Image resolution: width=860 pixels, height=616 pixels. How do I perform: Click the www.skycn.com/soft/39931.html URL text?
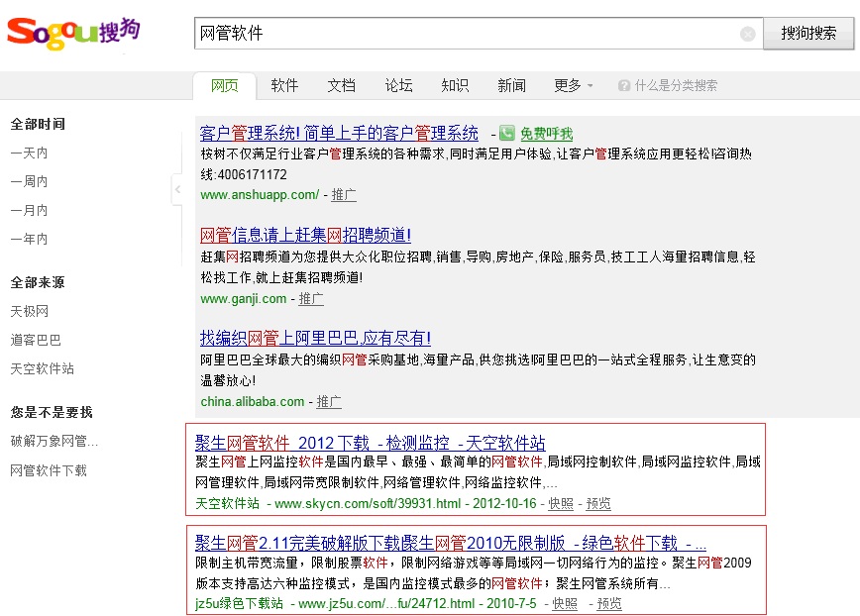368,503
